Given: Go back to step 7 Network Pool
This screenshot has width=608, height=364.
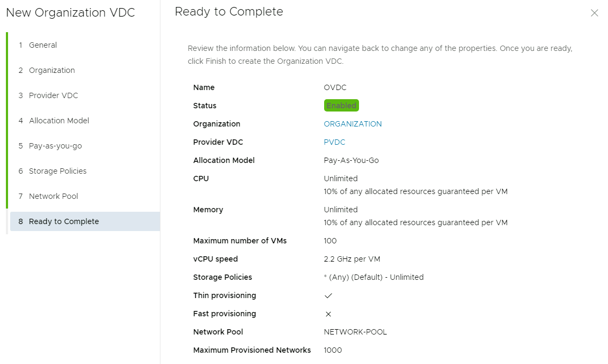Looking at the screenshot, I should click(x=53, y=196).
